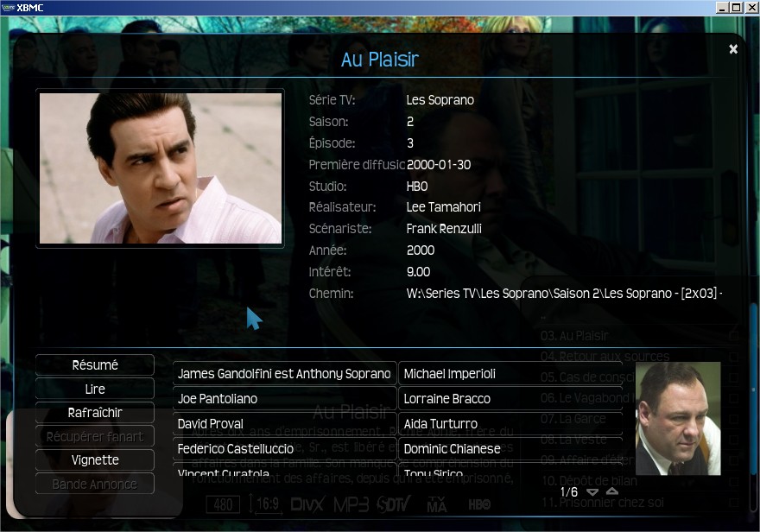Click the Série TV: label
The height and width of the screenshot is (532, 760).
(332, 100)
